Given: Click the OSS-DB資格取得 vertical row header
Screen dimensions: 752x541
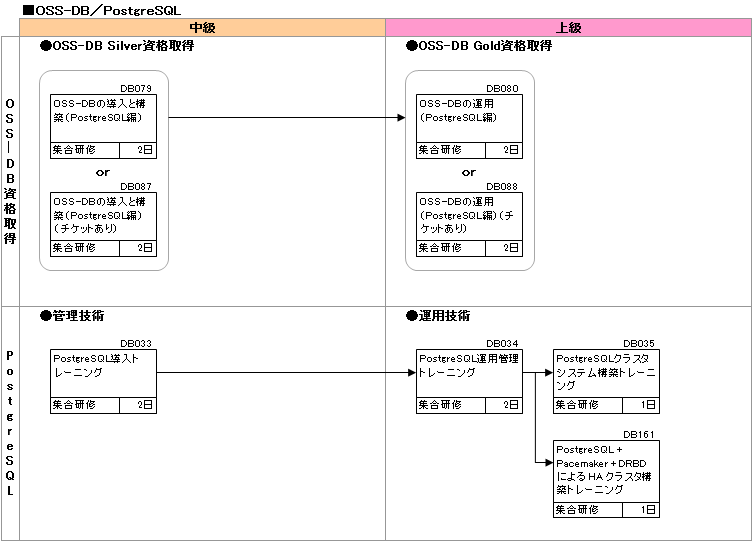Looking at the screenshot, I should pyautogui.click(x=10, y=171).
